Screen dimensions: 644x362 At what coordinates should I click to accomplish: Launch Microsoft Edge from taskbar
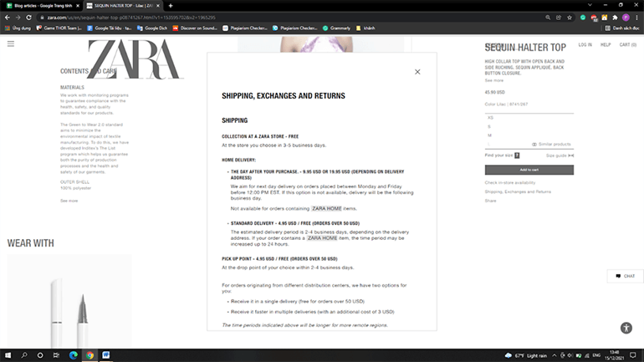pos(73,355)
